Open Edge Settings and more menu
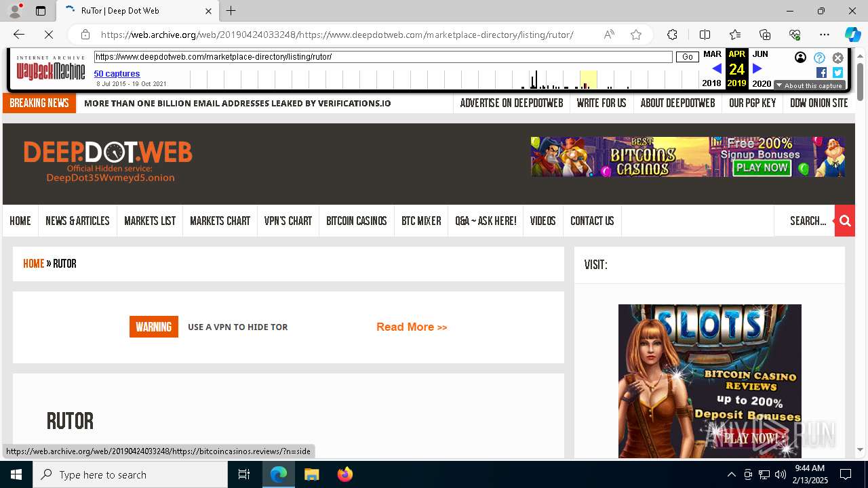Screen dimensions: 868x488 (825, 35)
